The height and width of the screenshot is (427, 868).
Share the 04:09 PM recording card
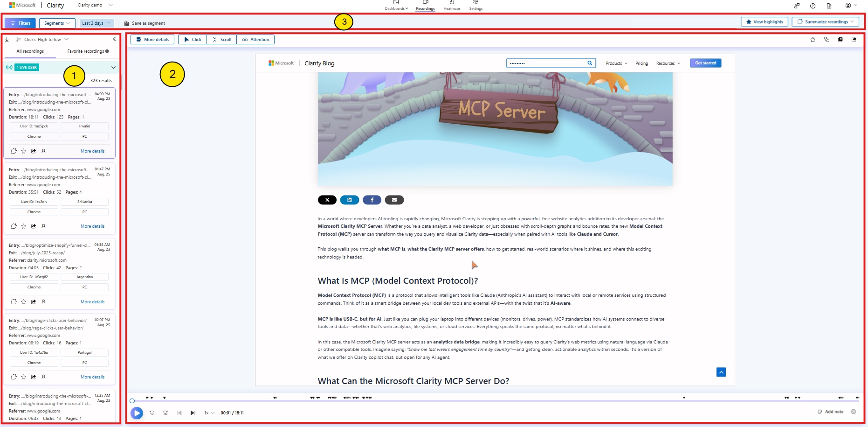34,151
